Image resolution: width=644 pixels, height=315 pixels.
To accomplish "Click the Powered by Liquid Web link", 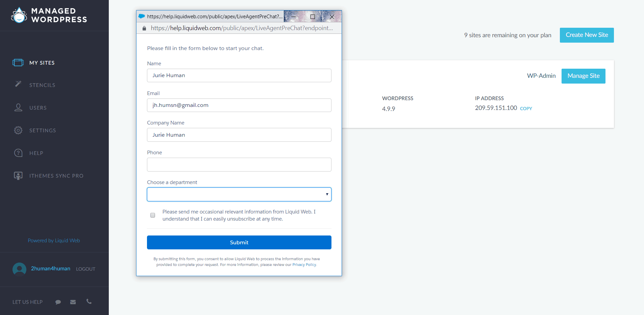I will pyautogui.click(x=54, y=241).
